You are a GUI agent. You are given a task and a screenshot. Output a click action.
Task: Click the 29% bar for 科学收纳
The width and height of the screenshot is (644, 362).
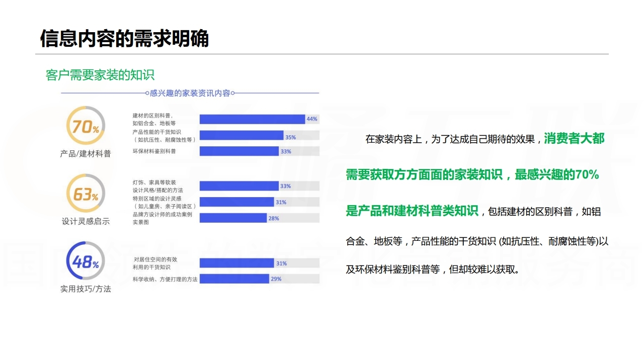[234, 279]
